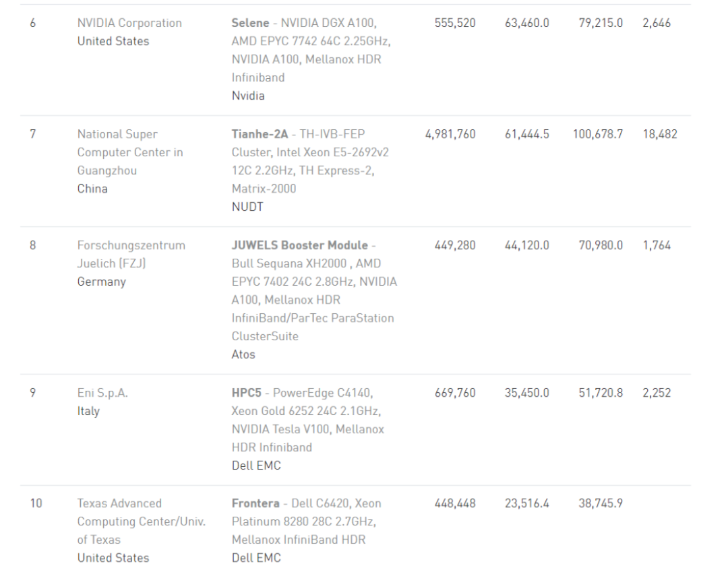The width and height of the screenshot is (728, 572).
Task: Click the Eni S.p.A. site link
Action: (x=102, y=393)
